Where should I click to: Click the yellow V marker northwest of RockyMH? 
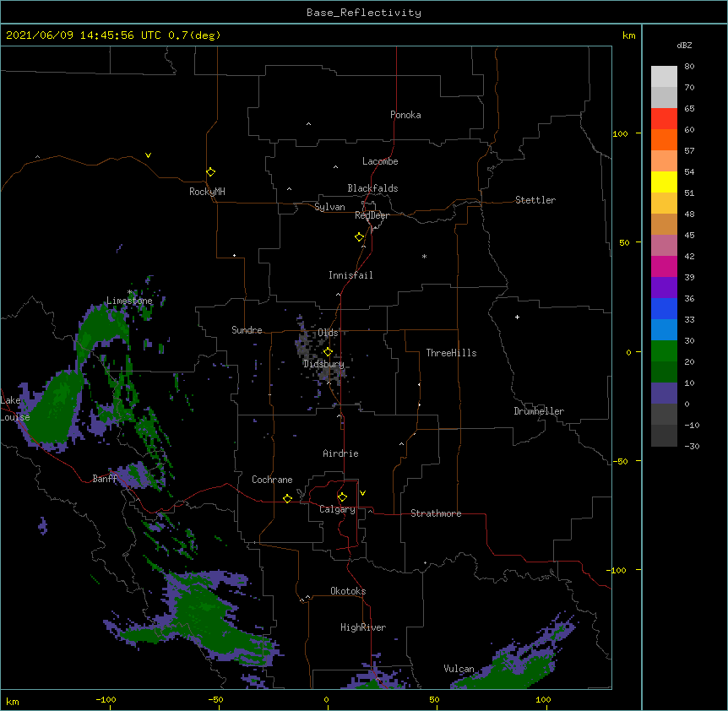[x=148, y=155]
